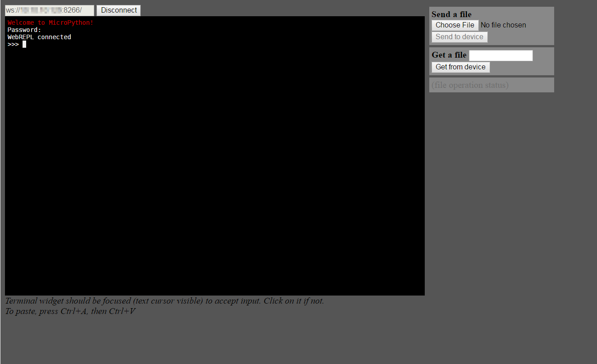The width and height of the screenshot is (597, 364).
Task: Click the >>> prompt symbol
Action: tap(13, 44)
